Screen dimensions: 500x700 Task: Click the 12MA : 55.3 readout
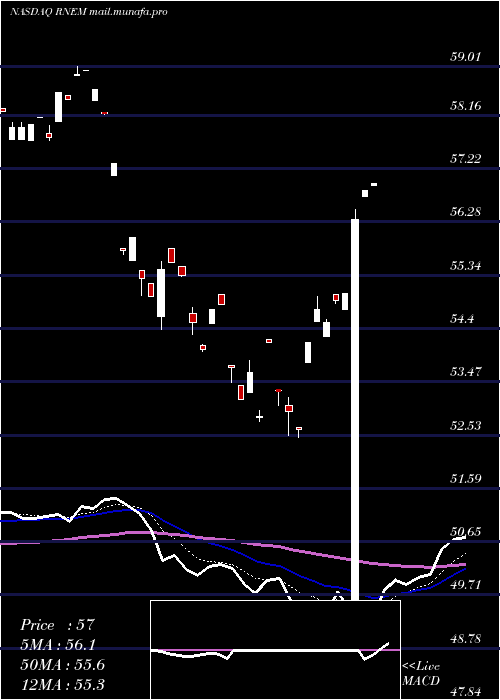pyautogui.click(x=62, y=684)
